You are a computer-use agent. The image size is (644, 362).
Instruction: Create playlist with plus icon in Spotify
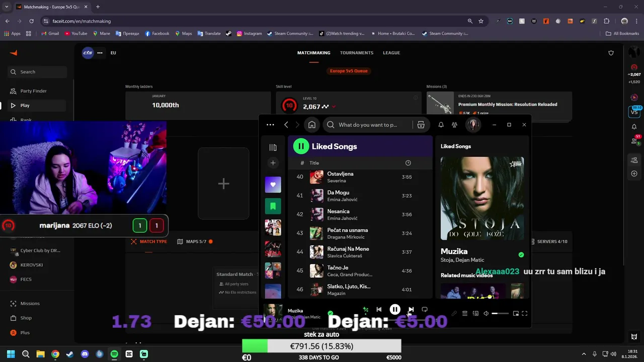pos(273,163)
